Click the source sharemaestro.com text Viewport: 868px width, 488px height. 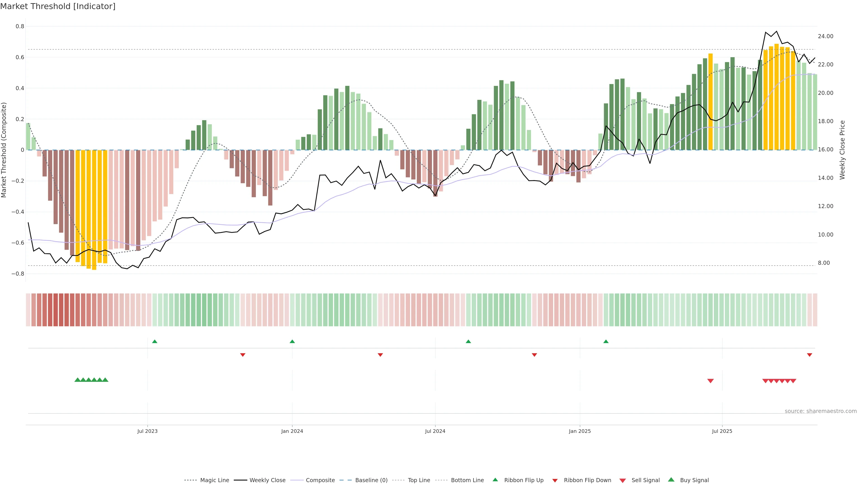pos(821,411)
